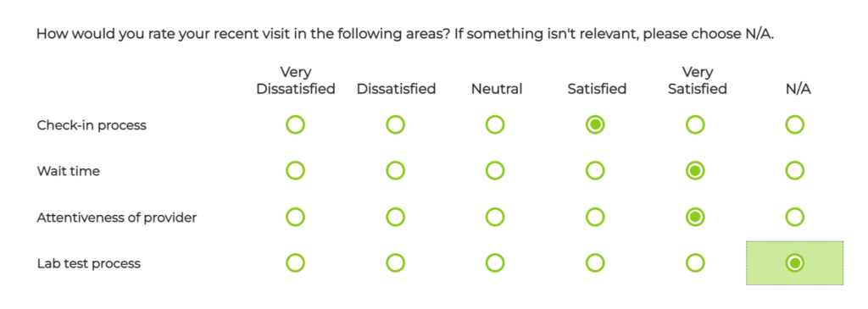
Task: Rate Lab test process Very Dissatisfied
Action: click(296, 263)
